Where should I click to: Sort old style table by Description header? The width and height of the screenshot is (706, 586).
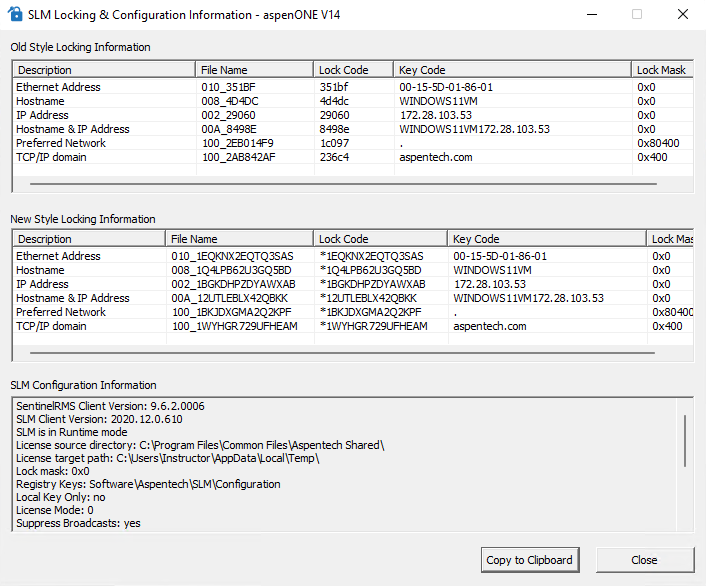[x=103, y=70]
